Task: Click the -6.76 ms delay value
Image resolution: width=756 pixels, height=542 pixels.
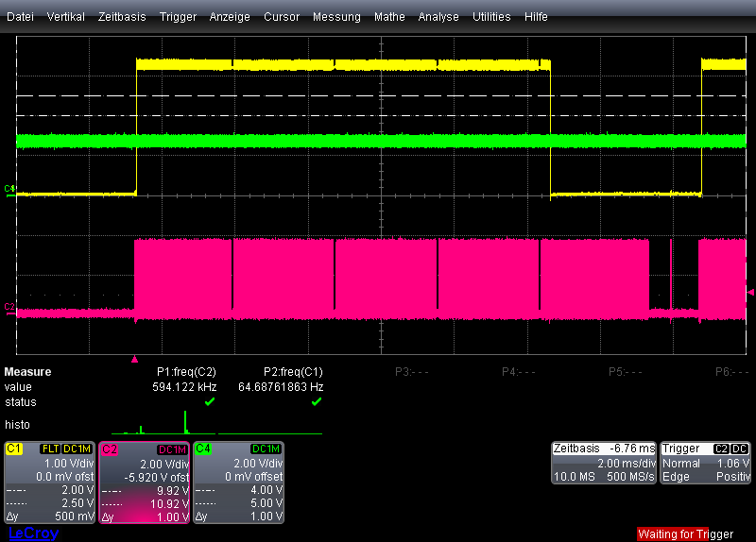Action: (x=632, y=449)
